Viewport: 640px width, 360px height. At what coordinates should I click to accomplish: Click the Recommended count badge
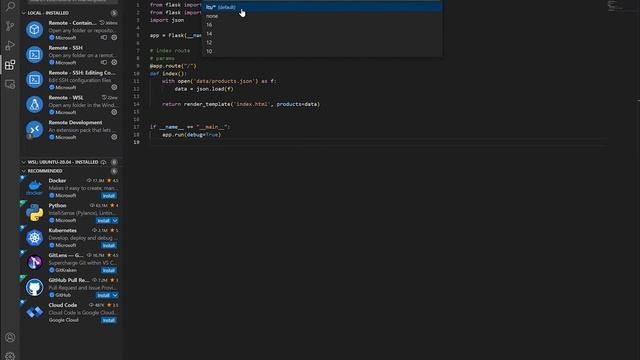point(114,171)
